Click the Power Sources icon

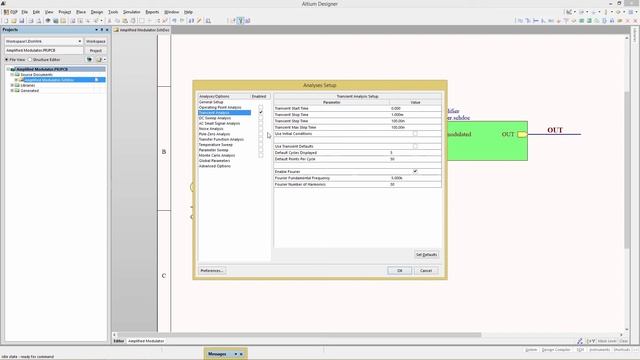point(594,12)
